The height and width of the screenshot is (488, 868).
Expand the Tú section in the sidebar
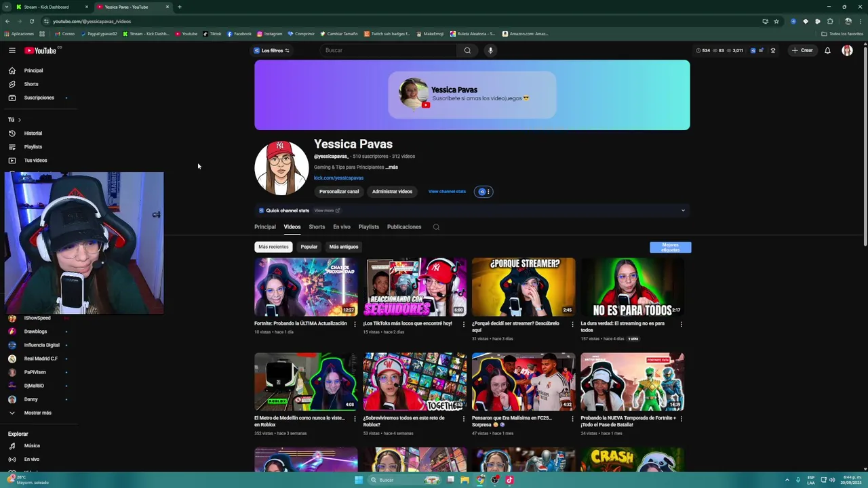coord(15,120)
